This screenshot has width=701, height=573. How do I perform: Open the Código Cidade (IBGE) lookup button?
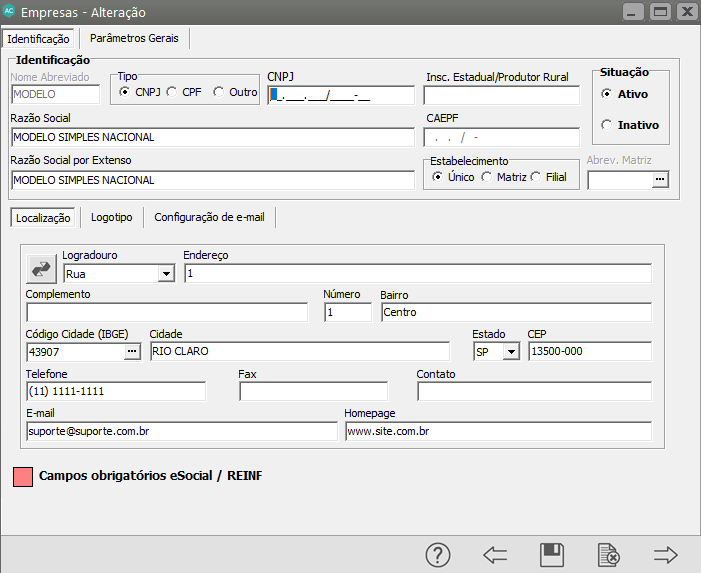(x=132, y=351)
